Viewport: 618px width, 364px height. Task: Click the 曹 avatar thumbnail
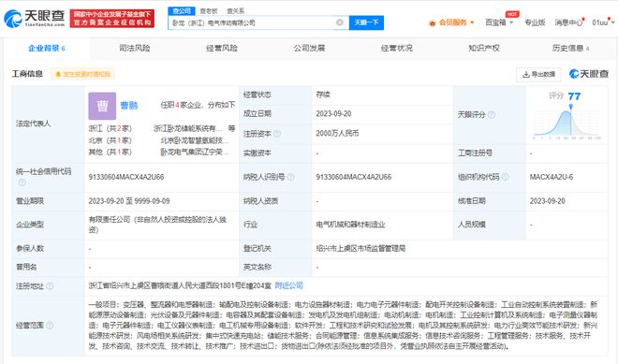pos(102,106)
